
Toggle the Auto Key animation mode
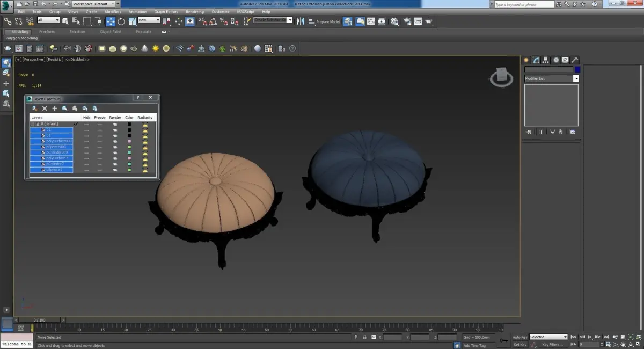tap(519, 337)
